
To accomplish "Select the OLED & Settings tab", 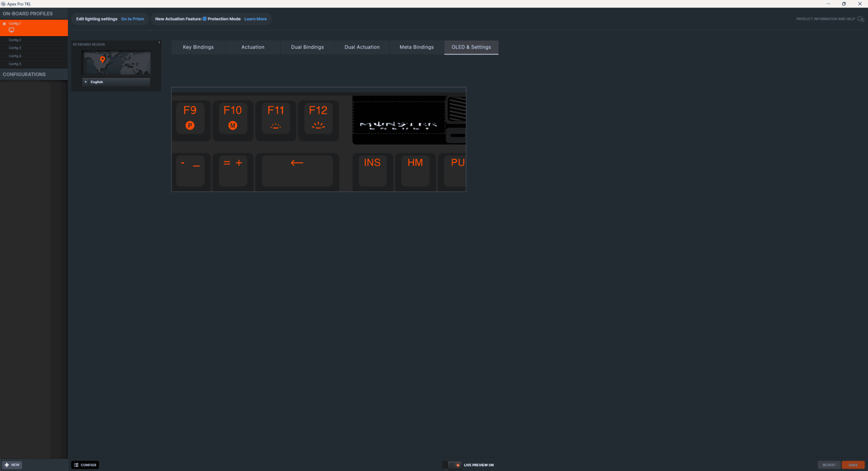I will [x=471, y=47].
